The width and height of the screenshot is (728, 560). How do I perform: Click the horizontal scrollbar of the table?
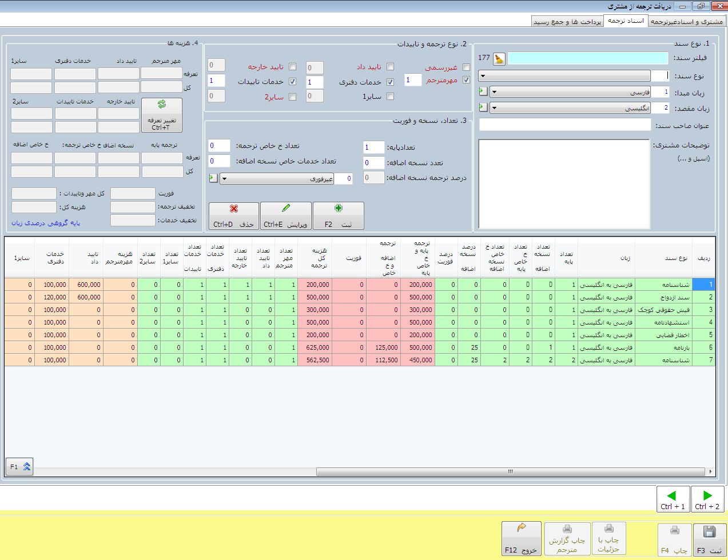511,472
